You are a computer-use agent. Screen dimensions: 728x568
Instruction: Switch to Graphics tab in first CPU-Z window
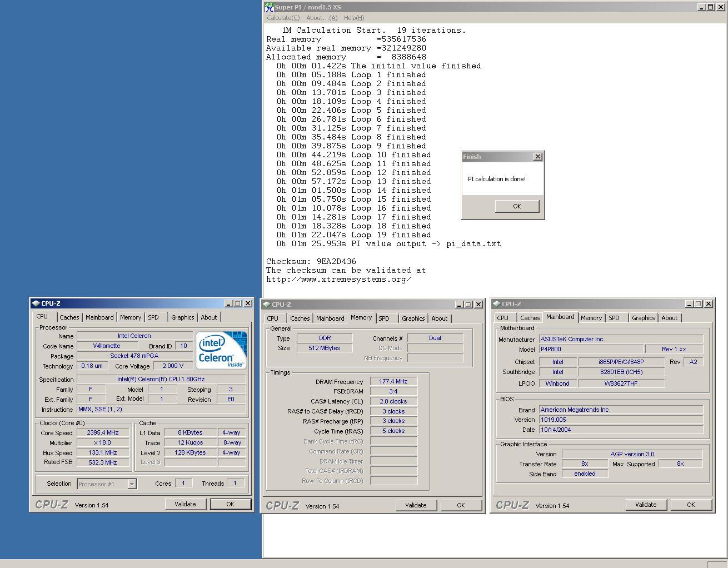(183, 317)
